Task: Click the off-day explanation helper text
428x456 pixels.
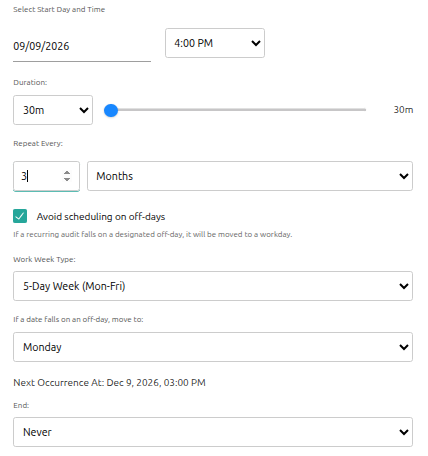Action: [x=153, y=234]
